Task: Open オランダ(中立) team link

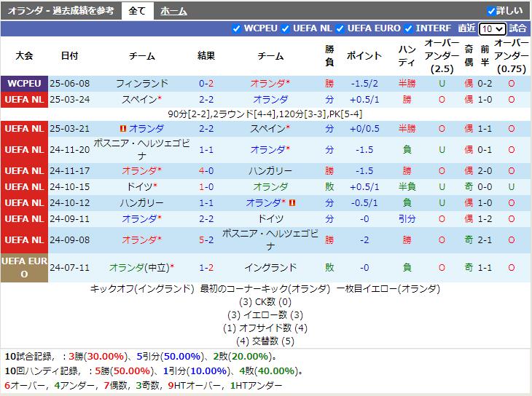Action: pyautogui.click(x=139, y=267)
